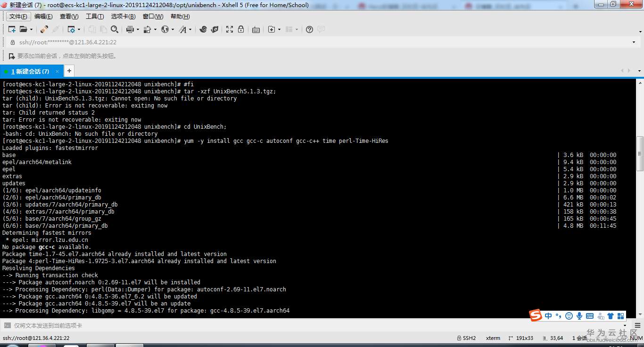Click 191x33 terminal size in status bar
Viewport: 644px width, 347px height.
520,338
